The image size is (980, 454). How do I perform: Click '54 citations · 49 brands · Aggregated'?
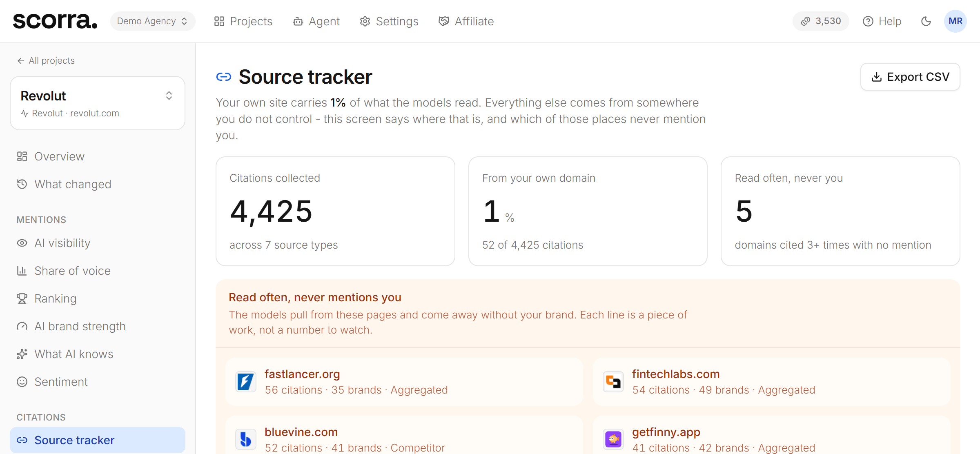click(724, 390)
